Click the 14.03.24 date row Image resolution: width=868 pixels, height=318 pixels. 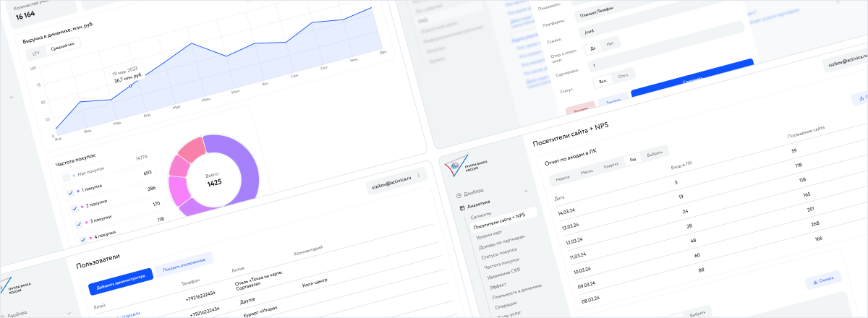tap(566, 212)
